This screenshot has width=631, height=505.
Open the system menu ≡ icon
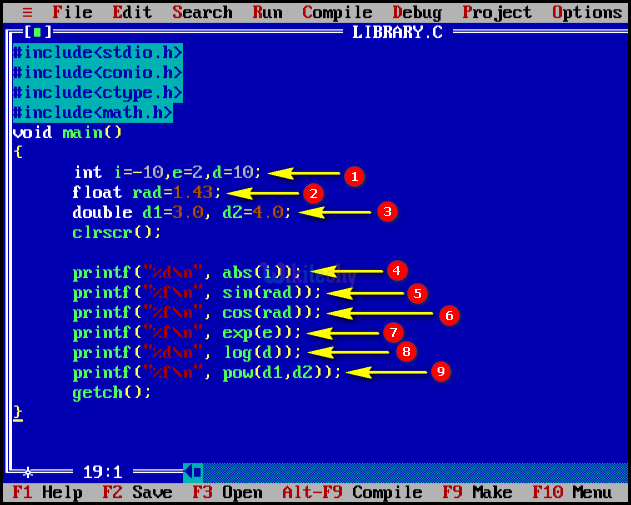(27, 12)
